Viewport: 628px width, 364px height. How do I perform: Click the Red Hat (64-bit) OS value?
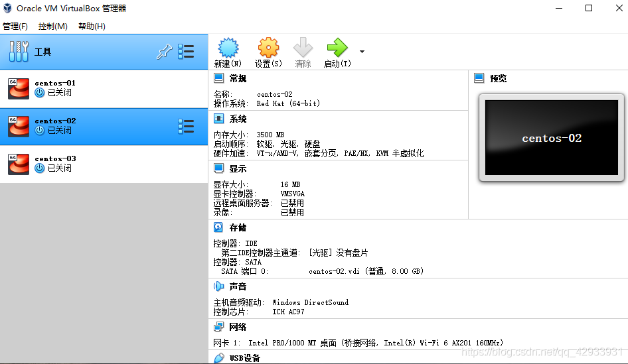pyautogui.click(x=288, y=103)
